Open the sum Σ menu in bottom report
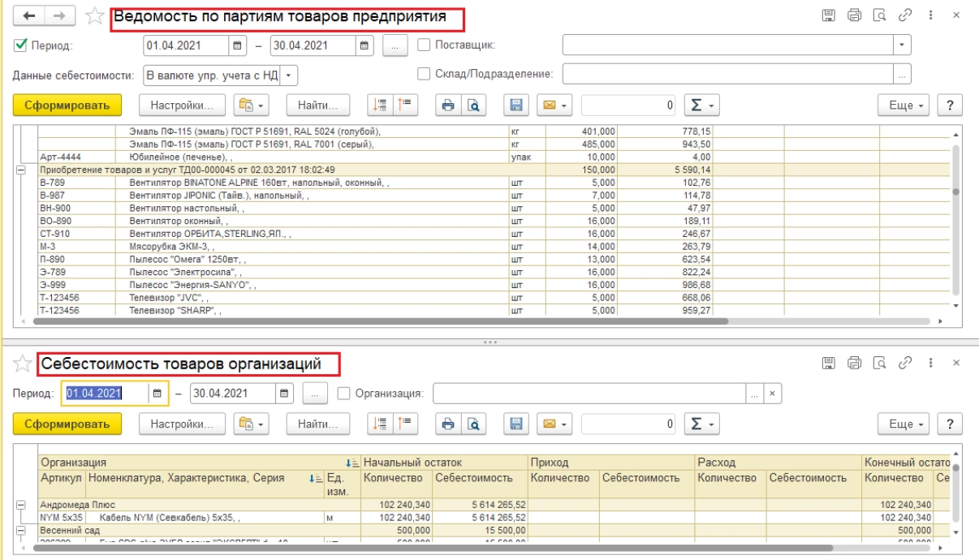Image resolution: width=979 pixels, height=560 pixels. click(701, 423)
